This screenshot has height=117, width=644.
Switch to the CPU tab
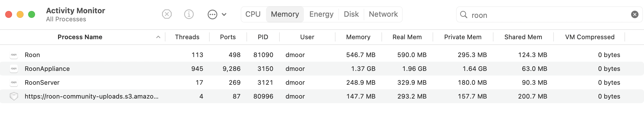click(x=253, y=14)
